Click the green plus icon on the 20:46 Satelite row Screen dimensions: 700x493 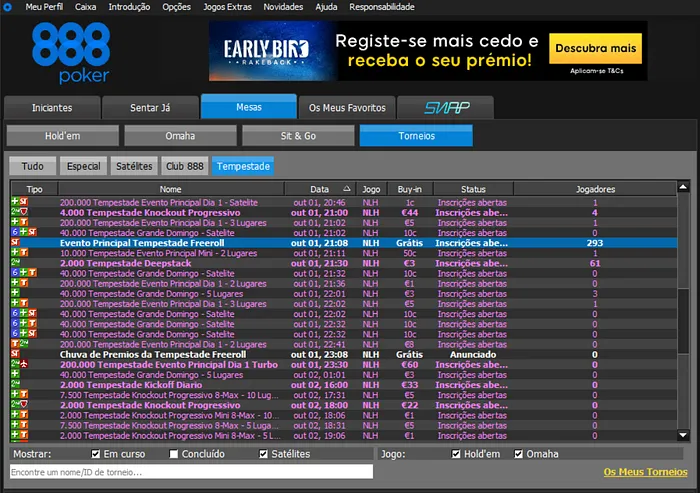pos(15,202)
